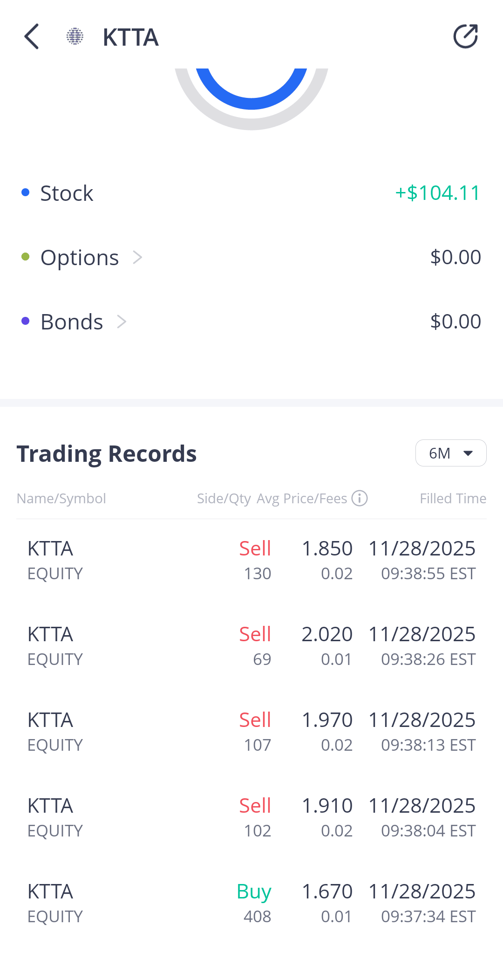Select the Sell 130 shares at 1.850 record
Image resolution: width=503 pixels, height=980 pixels.
pyautogui.click(x=251, y=560)
